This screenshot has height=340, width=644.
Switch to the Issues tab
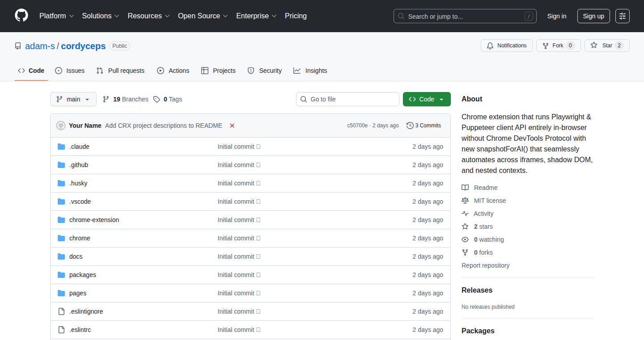(70, 71)
